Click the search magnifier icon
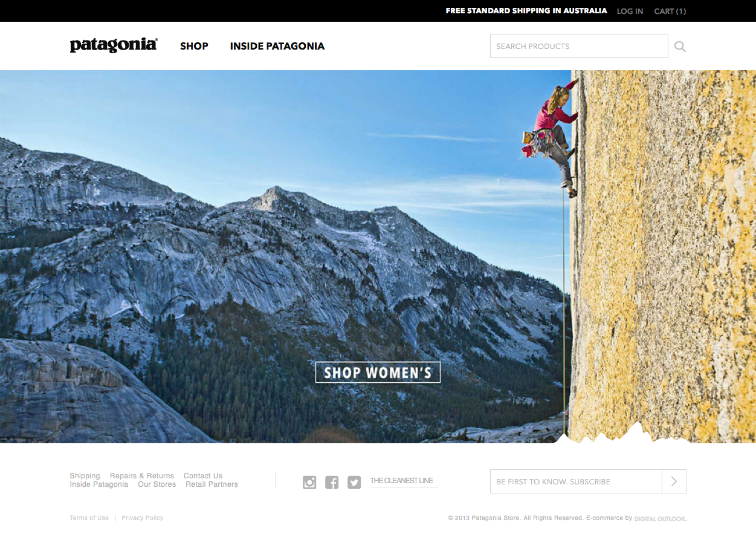 pos(680,47)
